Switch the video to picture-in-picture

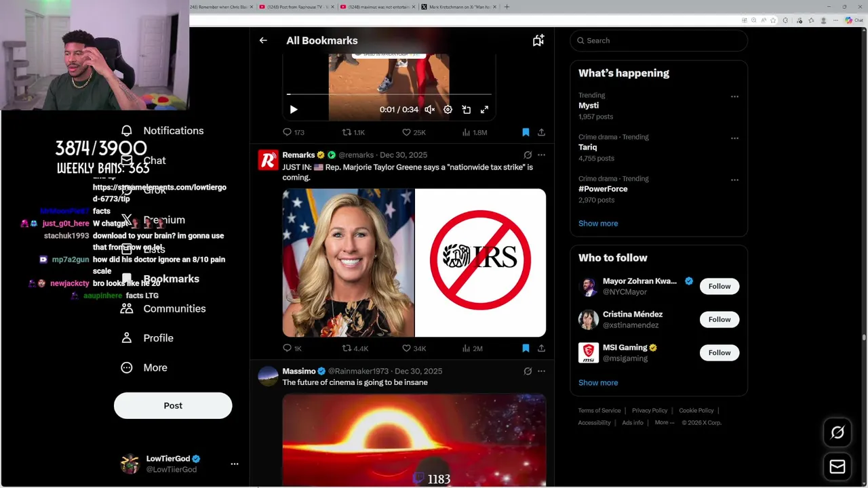coord(467,109)
